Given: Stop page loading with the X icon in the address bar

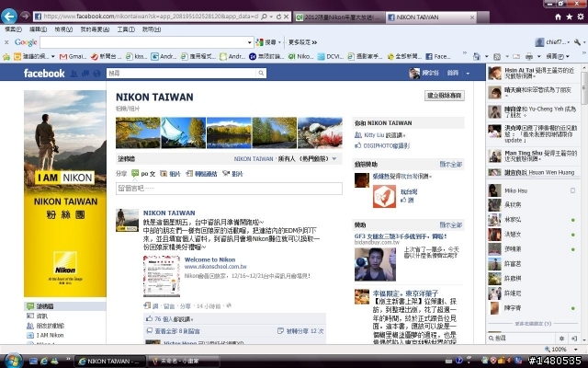Looking at the screenshot, I should click(x=286, y=17).
